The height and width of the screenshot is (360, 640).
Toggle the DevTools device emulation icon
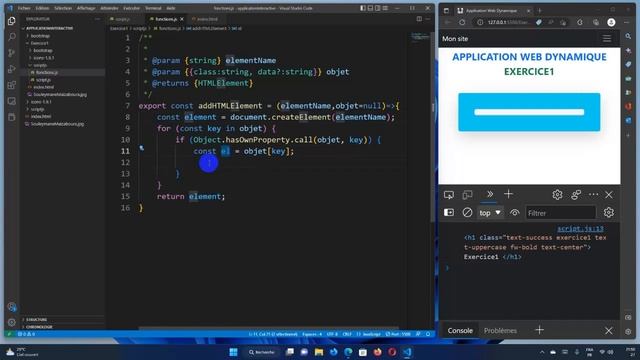(467, 195)
